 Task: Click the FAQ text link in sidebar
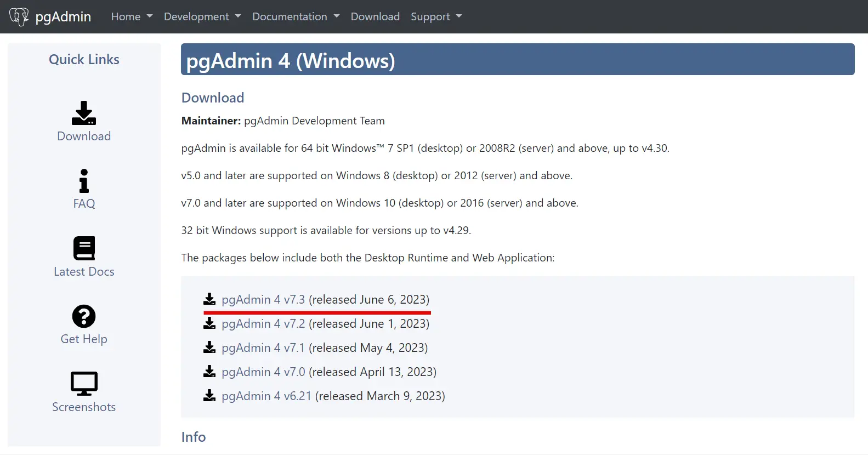(84, 203)
